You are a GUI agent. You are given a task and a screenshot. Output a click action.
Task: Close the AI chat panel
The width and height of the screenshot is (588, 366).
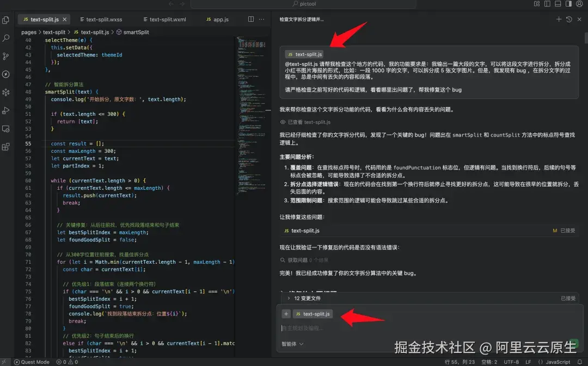(x=579, y=19)
